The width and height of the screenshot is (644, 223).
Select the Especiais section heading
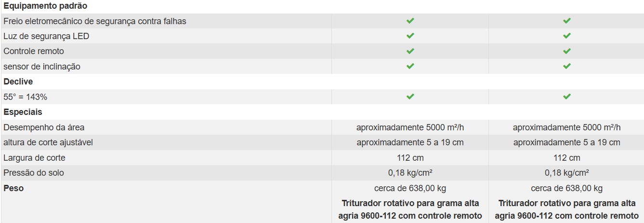coord(23,112)
